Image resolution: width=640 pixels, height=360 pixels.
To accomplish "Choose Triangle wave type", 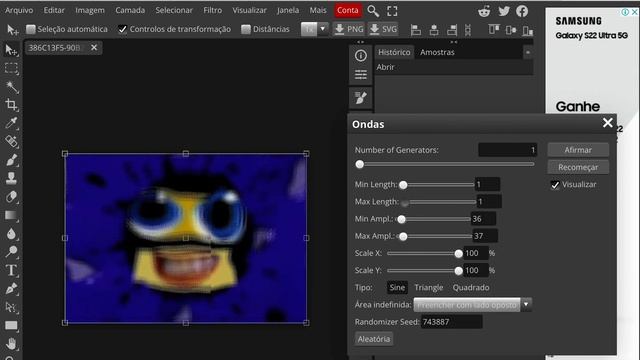I will pos(429,287).
